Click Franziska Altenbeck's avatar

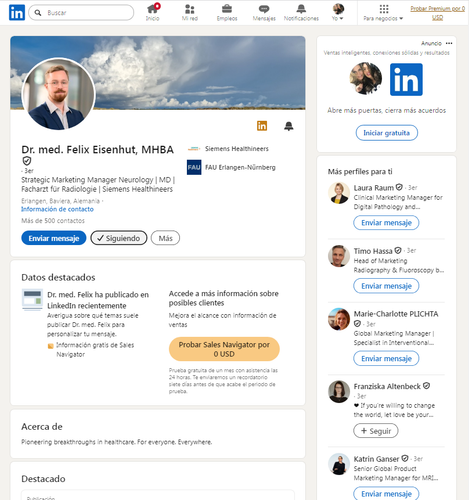tap(339, 391)
